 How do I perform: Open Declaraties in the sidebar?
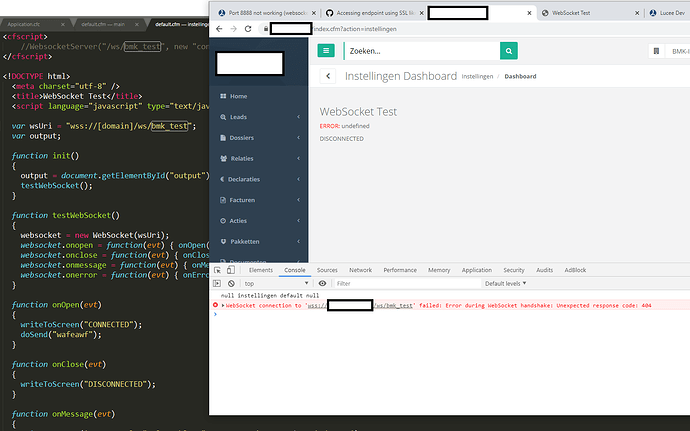point(244,179)
